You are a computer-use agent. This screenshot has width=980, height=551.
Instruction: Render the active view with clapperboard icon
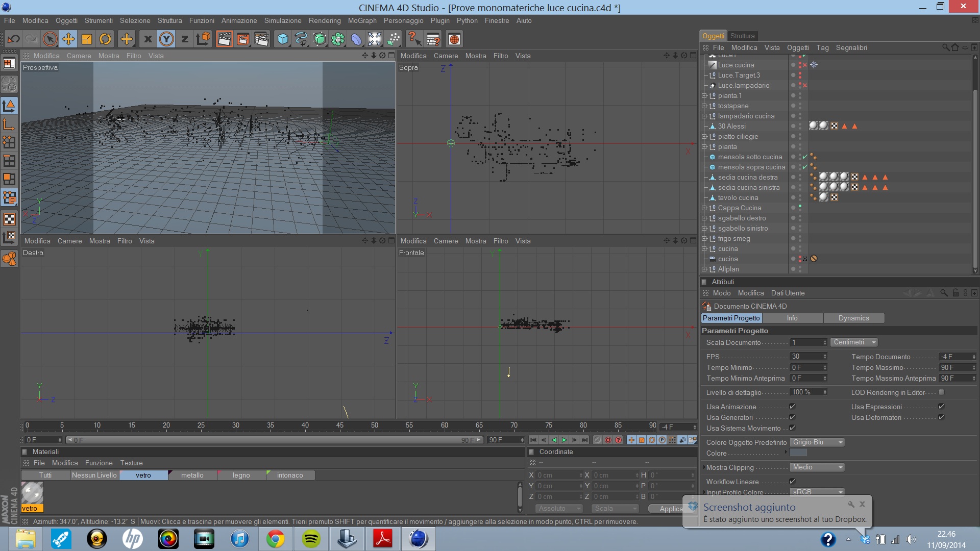224,39
